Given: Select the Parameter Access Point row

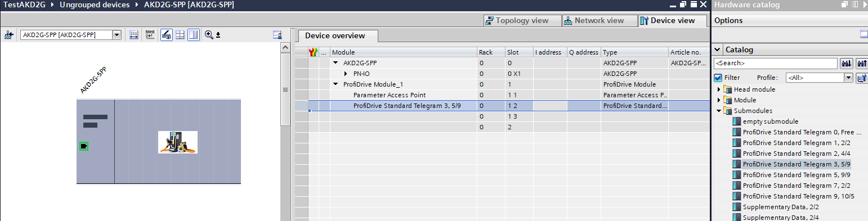Looking at the screenshot, I should tap(502, 95).
